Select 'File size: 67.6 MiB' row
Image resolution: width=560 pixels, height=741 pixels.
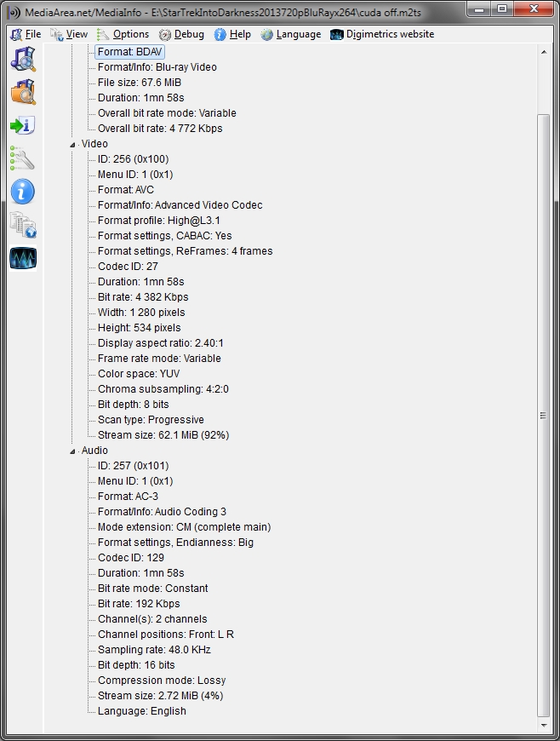click(140, 83)
